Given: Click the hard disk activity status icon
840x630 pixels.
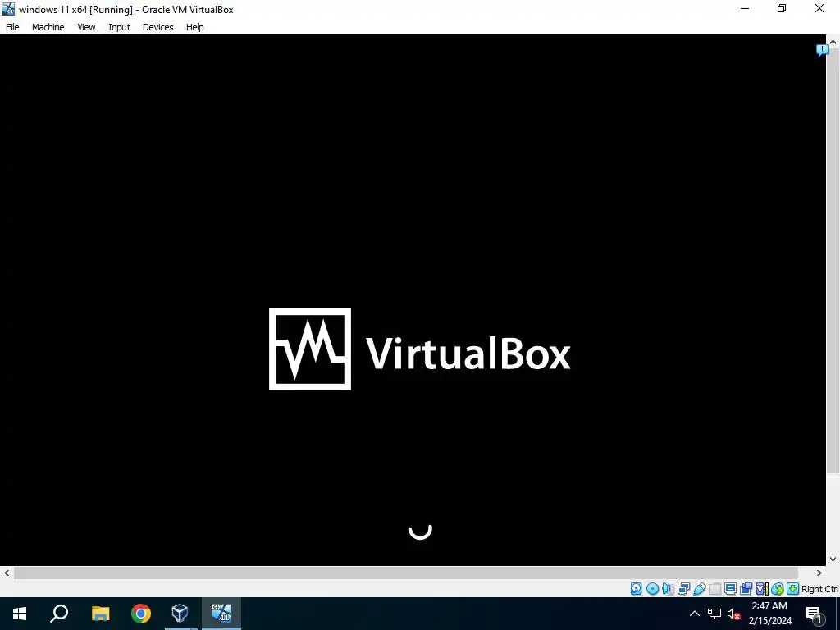Looking at the screenshot, I should pos(636,589).
